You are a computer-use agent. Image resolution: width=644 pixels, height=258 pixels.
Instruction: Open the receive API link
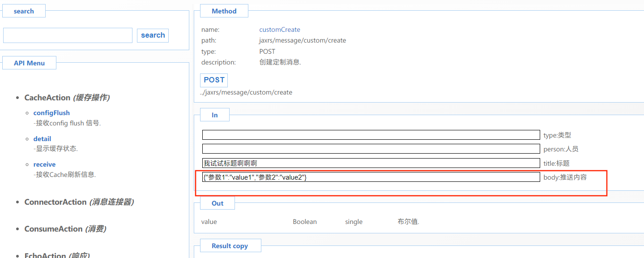(x=44, y=164)
